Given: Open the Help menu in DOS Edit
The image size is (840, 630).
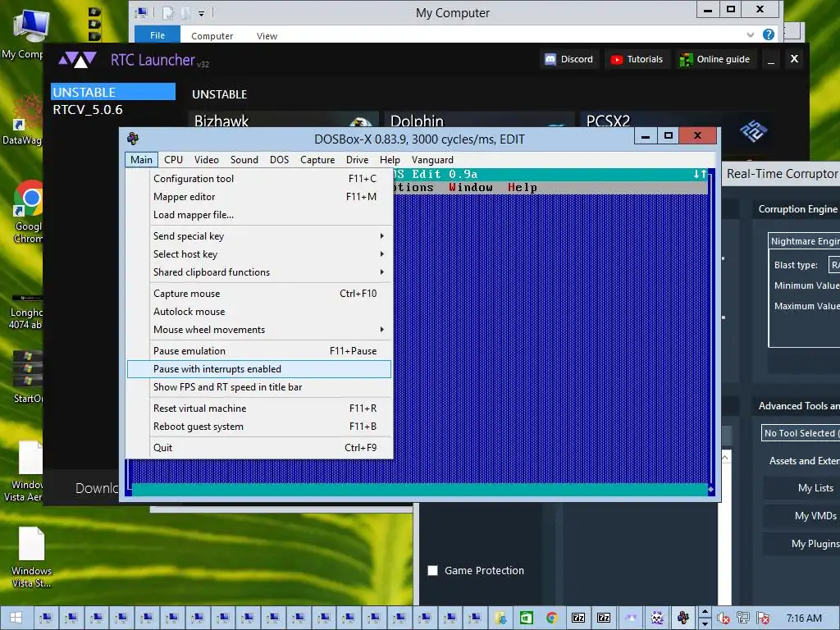Looking at the screenshot, I should 522,188.
